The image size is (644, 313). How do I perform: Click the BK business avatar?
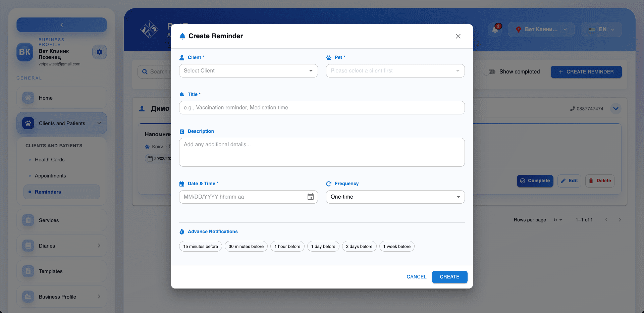pyautogui.click(x=25, y=52)
